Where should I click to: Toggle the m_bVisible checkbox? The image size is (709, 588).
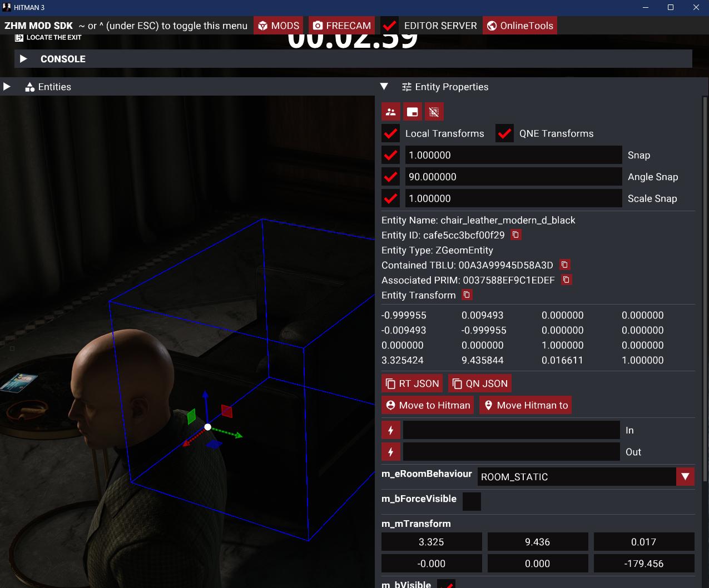(x=446, y=584)
